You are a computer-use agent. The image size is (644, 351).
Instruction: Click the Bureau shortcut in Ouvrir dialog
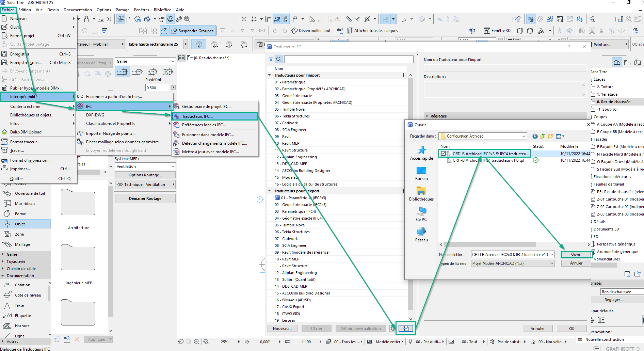421,173
